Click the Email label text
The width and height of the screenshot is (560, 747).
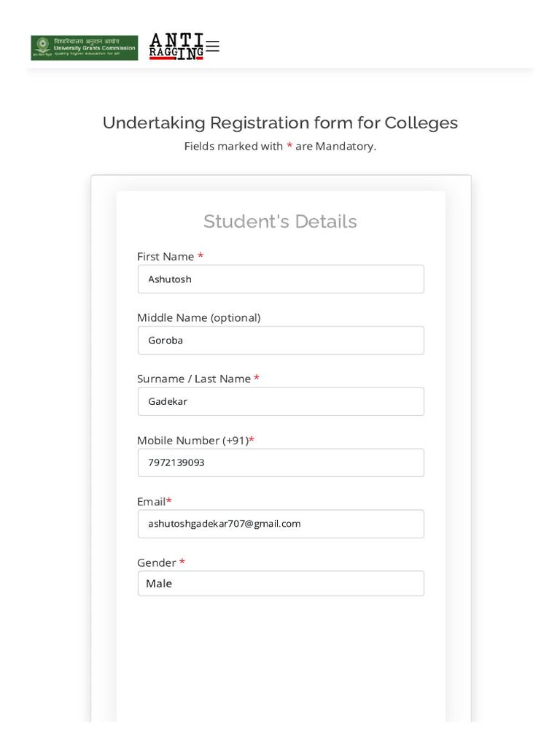point(151,502)
